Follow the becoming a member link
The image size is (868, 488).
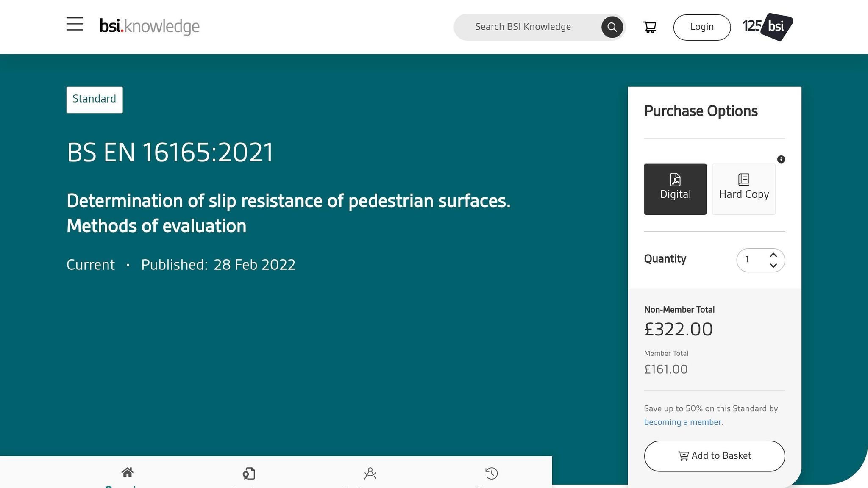click(683, 422)
